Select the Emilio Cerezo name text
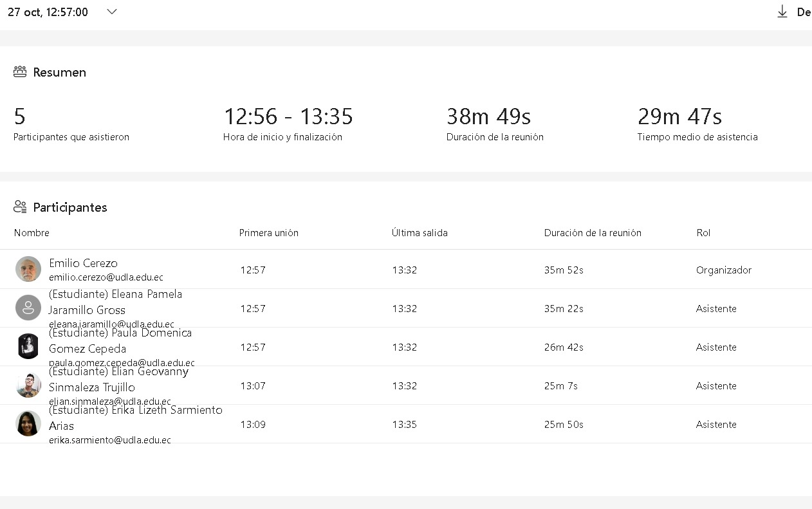This screenshot has width=812, height=509. pos(83,263)
